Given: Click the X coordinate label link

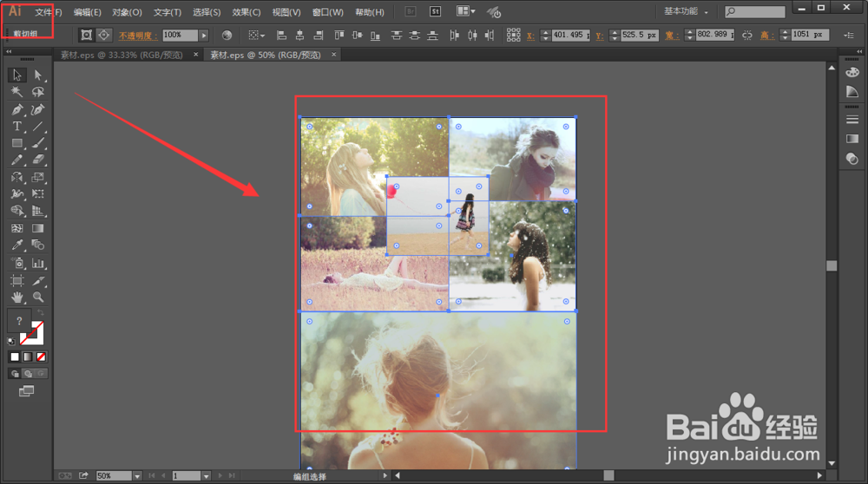Looking at the screenshot, I should coord(530,36).
